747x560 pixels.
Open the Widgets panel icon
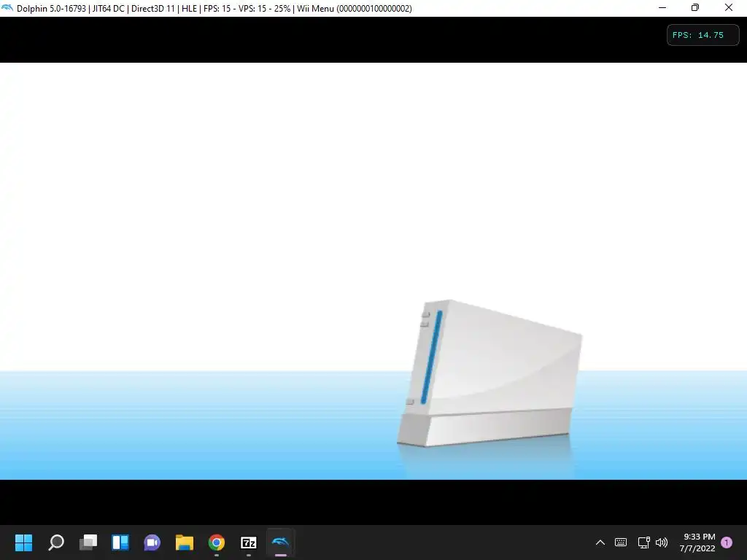point(120,542)
